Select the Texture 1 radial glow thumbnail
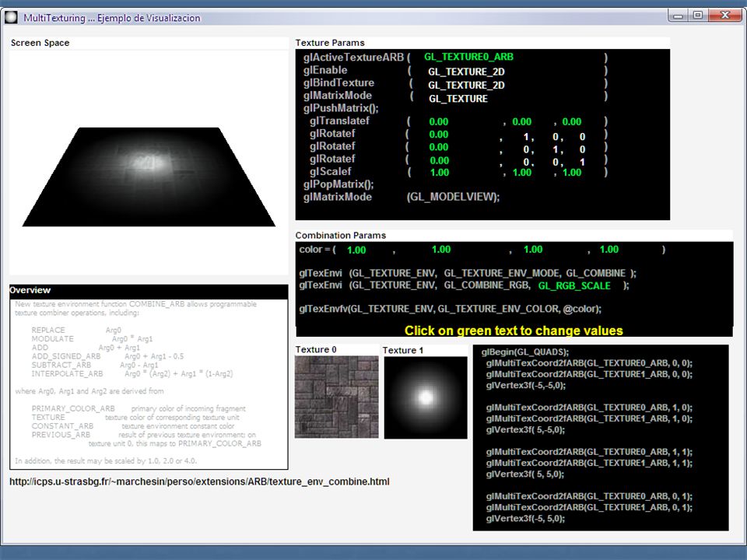The height and width of the screenshot is (560, 747). point(426,397)
